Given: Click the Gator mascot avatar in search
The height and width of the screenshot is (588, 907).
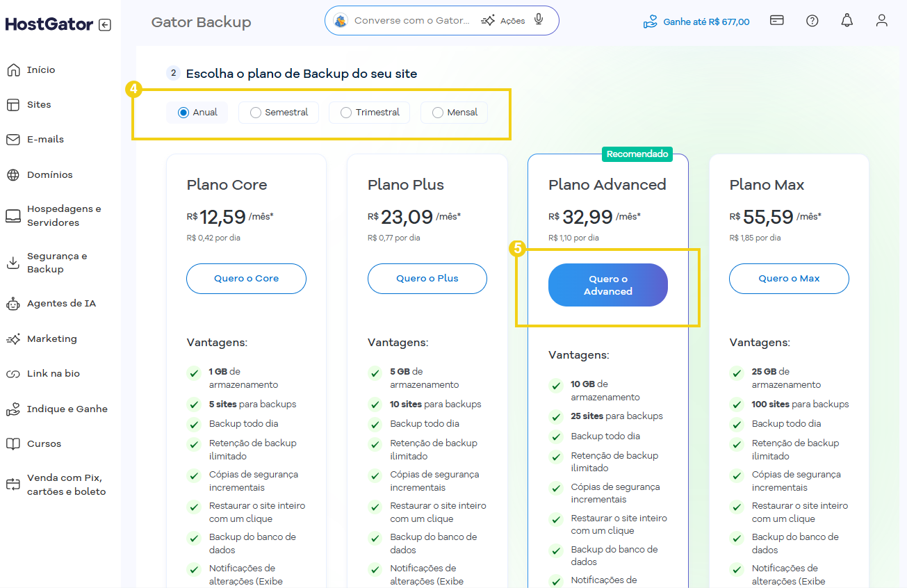Looking at the screenshot, I should 340,21.
